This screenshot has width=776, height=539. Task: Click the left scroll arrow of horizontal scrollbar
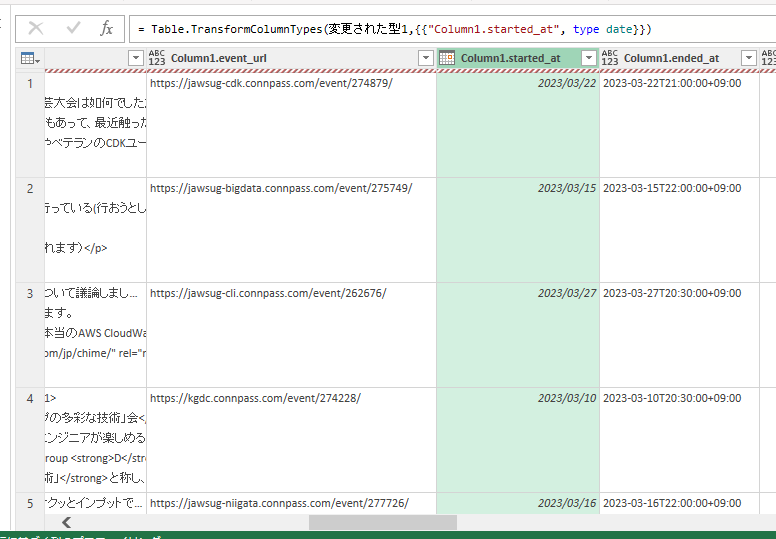[66, 522]
